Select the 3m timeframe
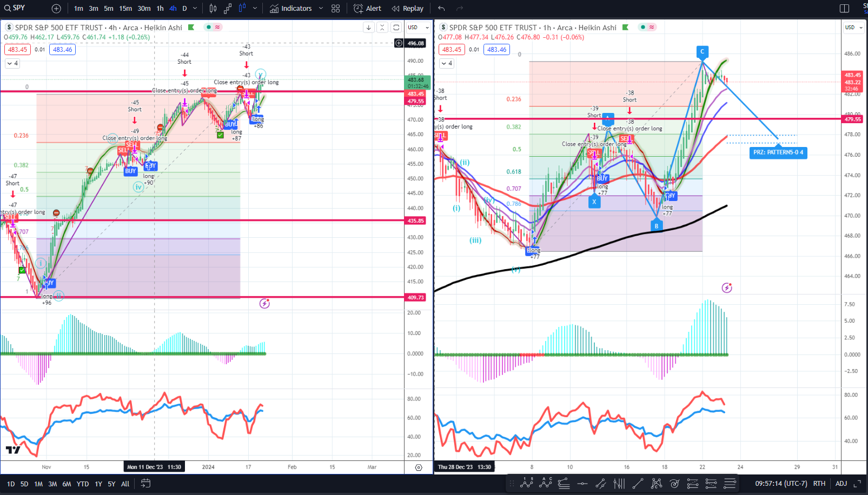 [x=94, y=9]
